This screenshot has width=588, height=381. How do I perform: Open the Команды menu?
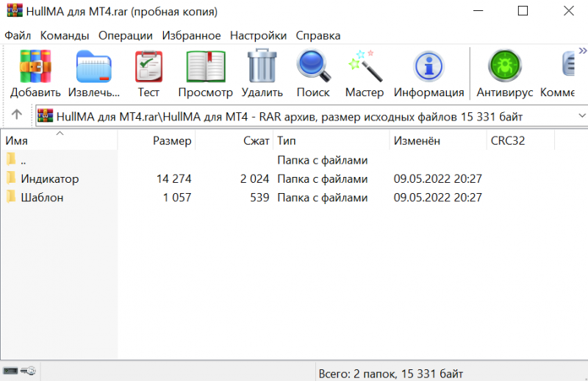click(65, 35)
